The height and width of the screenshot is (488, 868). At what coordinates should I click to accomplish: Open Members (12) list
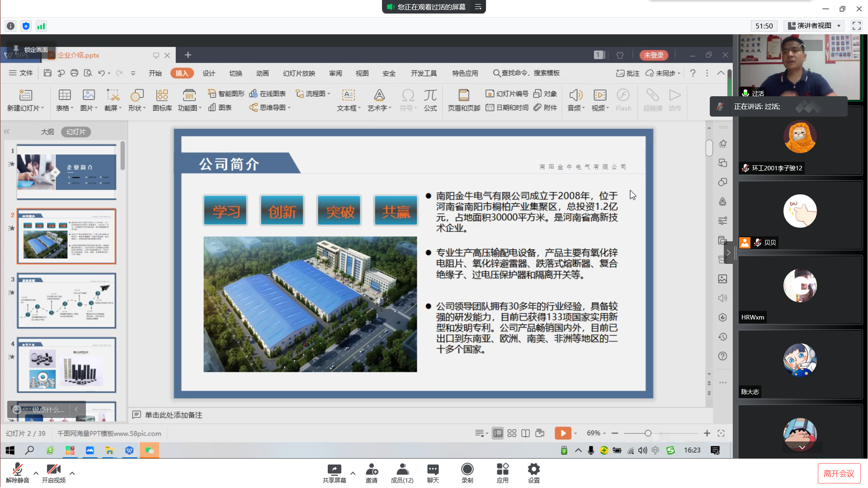[402, 469]
